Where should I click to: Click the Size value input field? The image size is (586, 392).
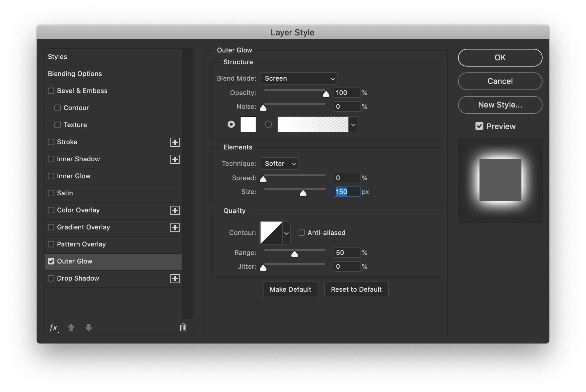tap(347, 192)
